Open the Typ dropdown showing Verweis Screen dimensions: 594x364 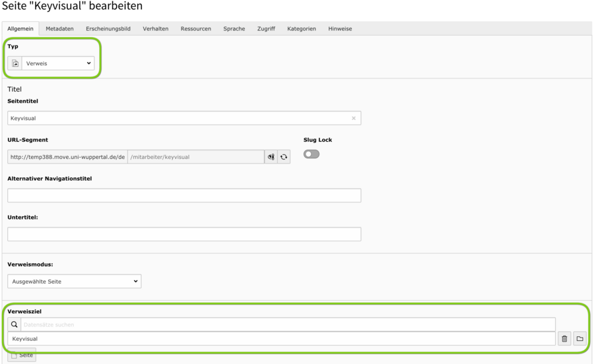coord(58,64)
